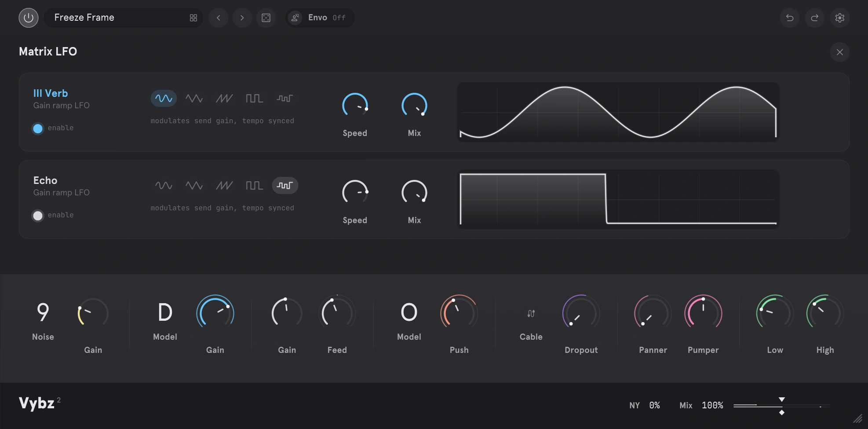
Task: Open the preset browser grid icon
Action: [x=193, y=18]
